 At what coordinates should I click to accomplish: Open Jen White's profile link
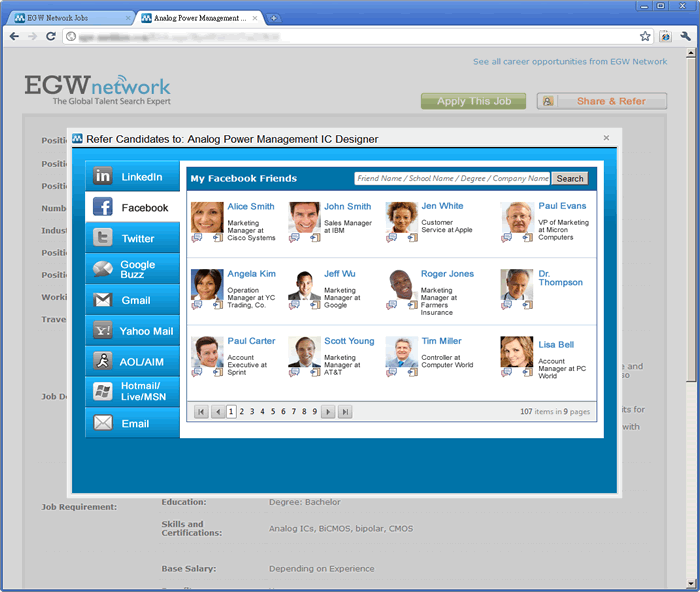coord(442,206)
